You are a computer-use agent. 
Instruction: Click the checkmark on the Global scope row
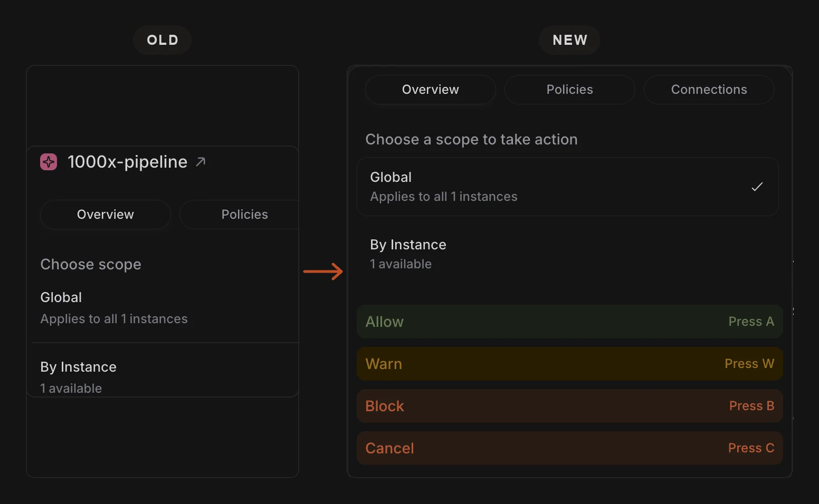(757, 187)
